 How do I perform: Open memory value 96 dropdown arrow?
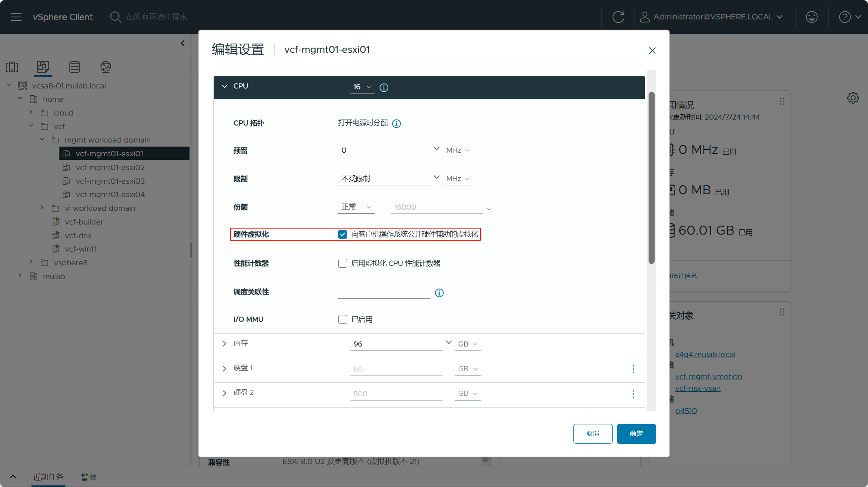point(449,342)
